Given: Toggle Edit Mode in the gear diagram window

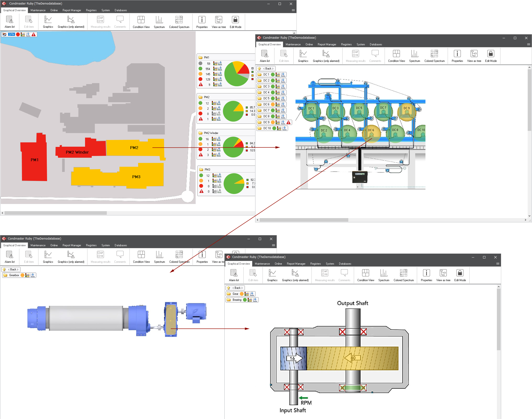Looking at the screenshot, I should click(460, 275).
